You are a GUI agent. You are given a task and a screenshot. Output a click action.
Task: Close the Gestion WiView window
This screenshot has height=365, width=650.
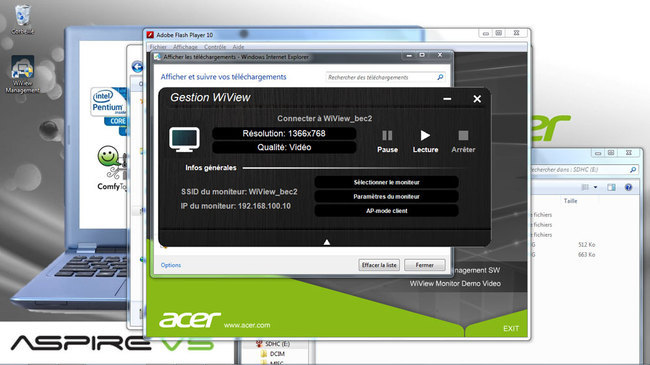pos(477,99)
